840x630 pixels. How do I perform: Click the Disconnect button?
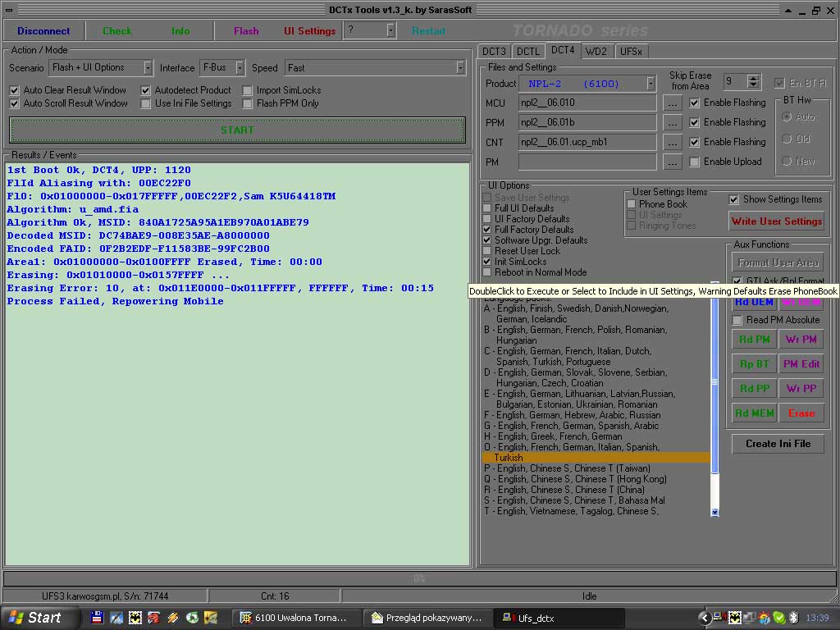[43, 31]
